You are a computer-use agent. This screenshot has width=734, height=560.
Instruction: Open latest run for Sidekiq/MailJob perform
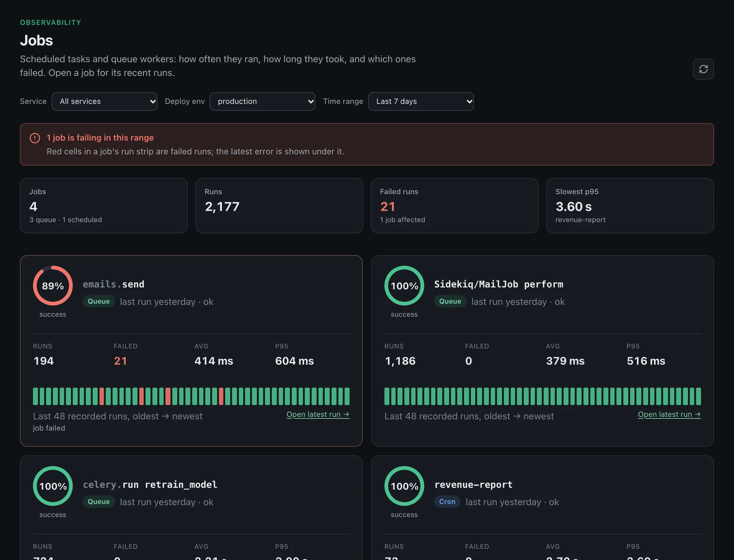pyautogui.click(x=669, y=414)
